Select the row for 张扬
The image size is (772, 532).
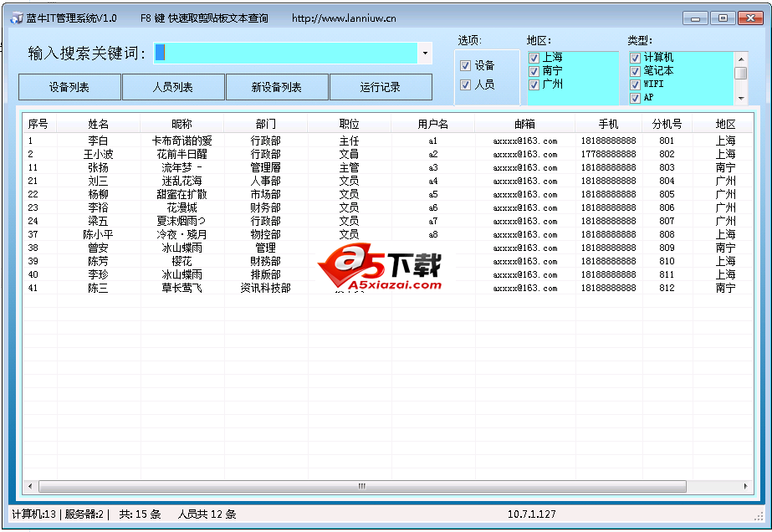pos(387,167)
